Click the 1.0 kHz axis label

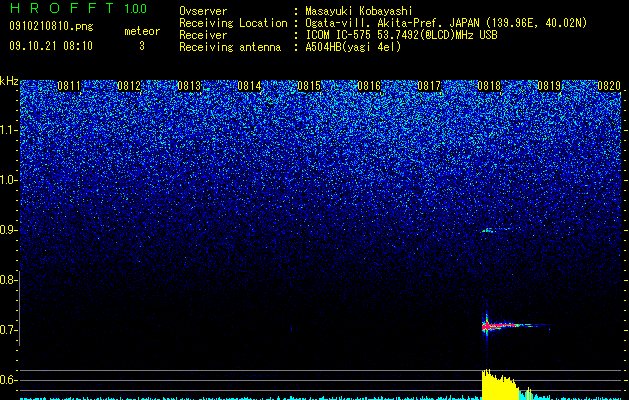tap(9, 180)
